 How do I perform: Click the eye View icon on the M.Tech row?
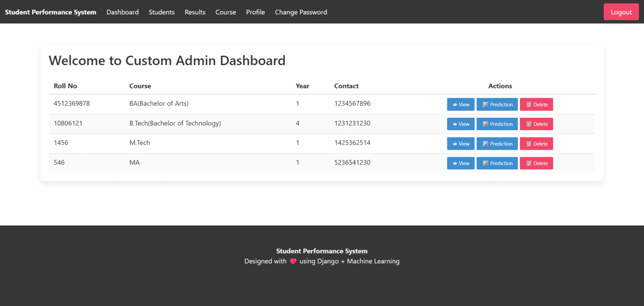(x=455, y=144)
